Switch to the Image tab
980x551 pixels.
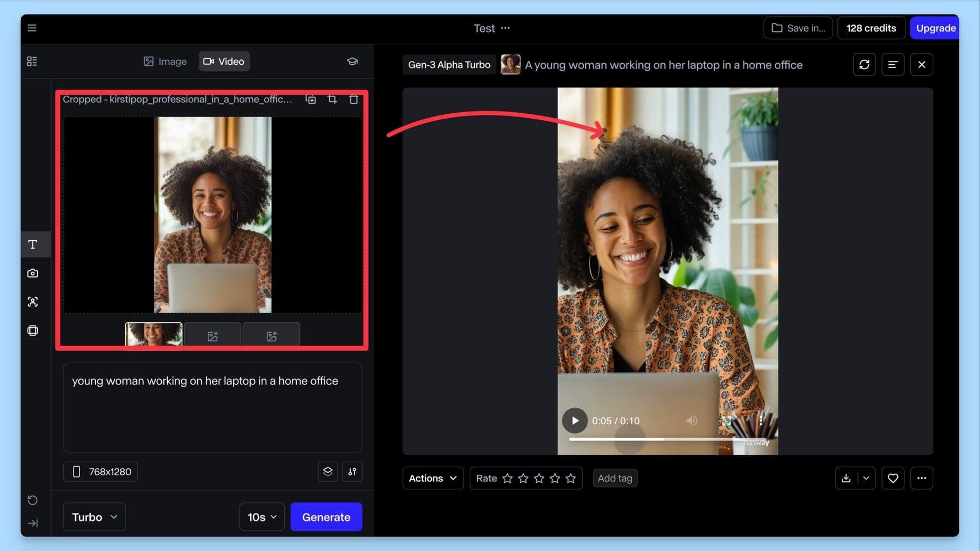[165, 62]
